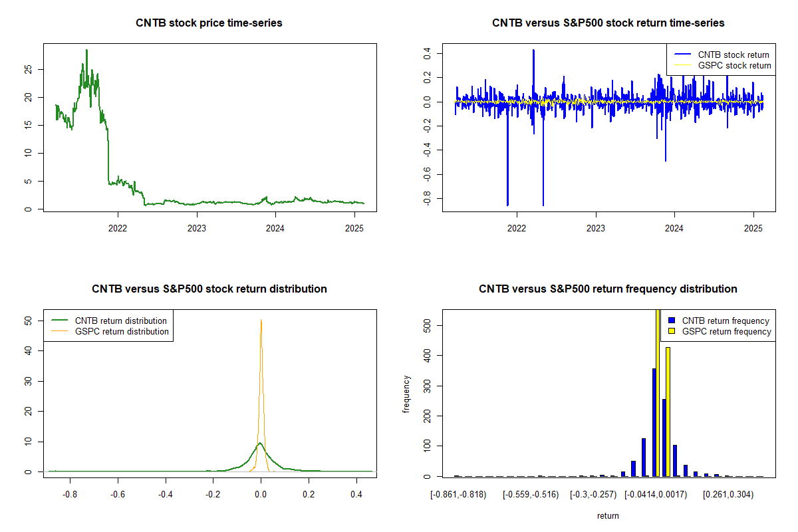The image size is (798, 532).
Task: Click the '[-0.861,-0.818)' bin label on the histogram
Action: pos(458,495)
